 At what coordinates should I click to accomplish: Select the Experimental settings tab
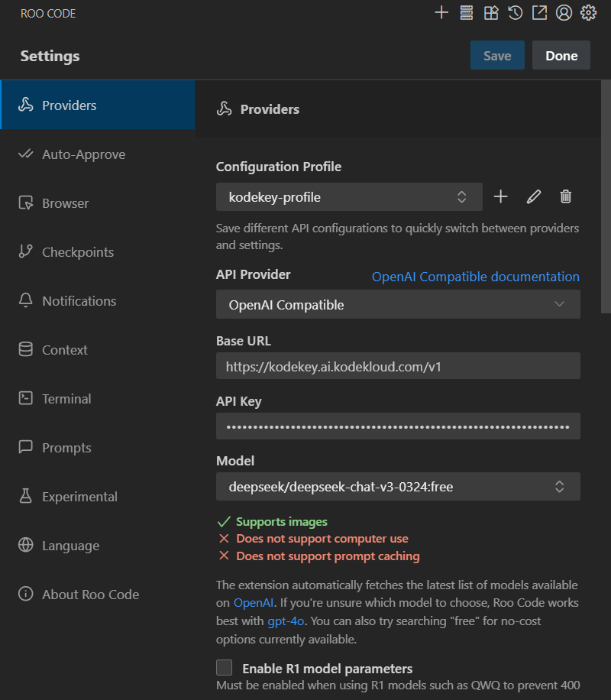79,497
